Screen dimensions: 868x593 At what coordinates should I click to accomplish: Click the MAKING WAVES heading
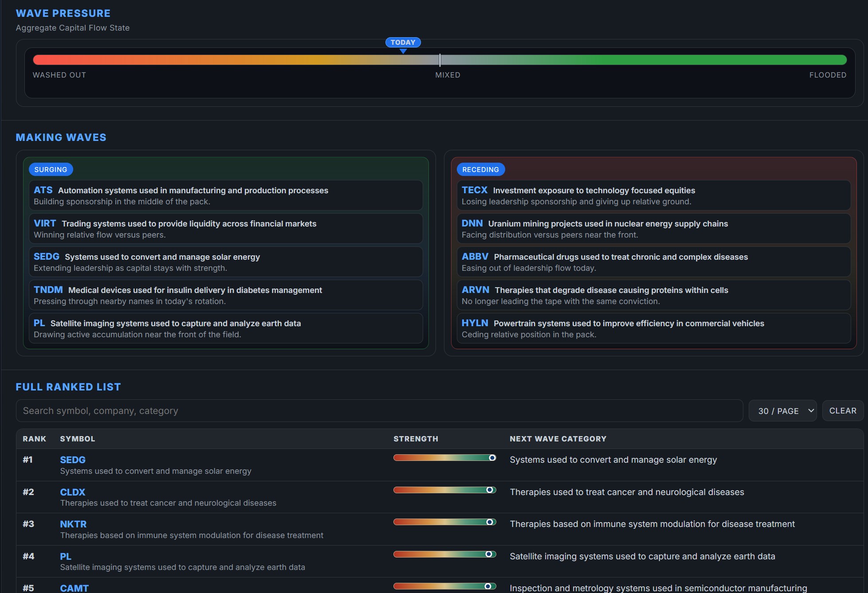pyautogui.click(x=61, y=137)
